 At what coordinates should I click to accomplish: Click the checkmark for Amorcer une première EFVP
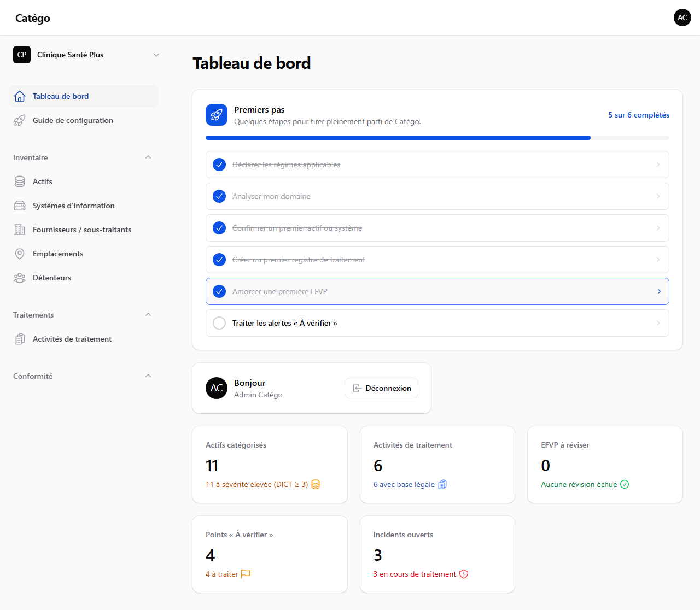(x=219, y=291)
